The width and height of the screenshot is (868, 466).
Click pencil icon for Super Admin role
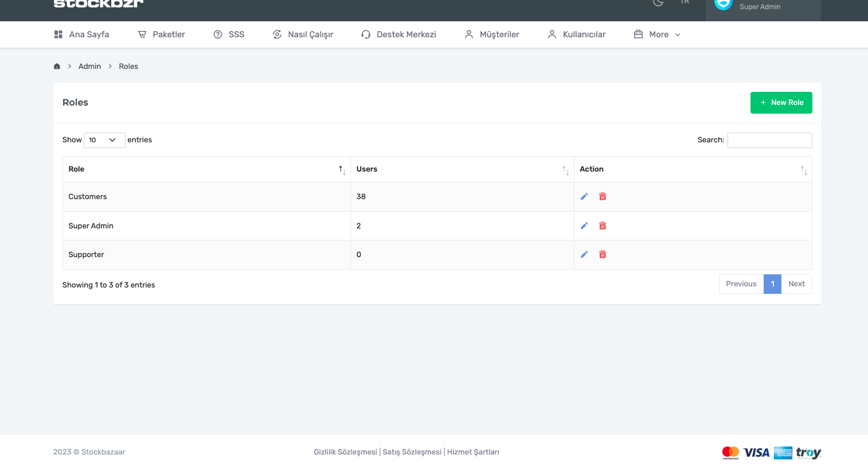pyautogui.click(x=584, y=226)
